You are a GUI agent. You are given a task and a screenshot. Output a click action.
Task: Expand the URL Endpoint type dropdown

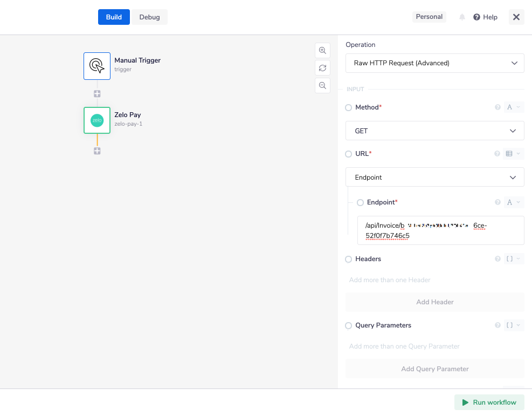click(434, 178)
